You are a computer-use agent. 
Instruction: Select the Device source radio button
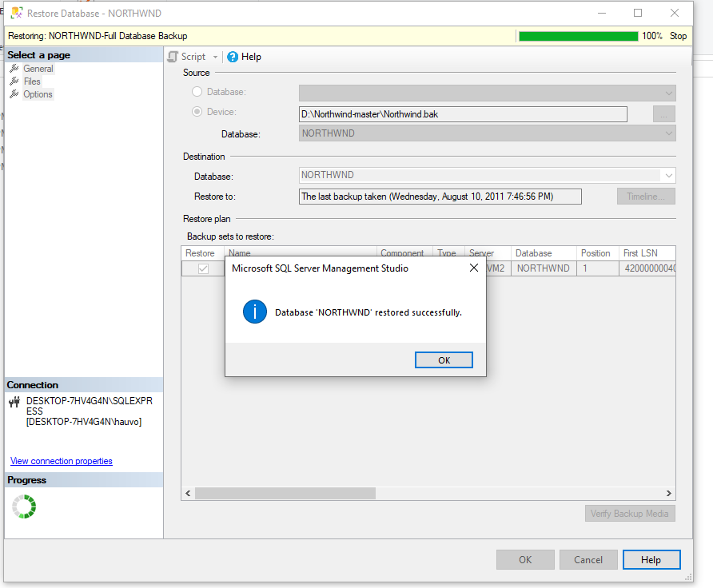[x=197, y=112]
